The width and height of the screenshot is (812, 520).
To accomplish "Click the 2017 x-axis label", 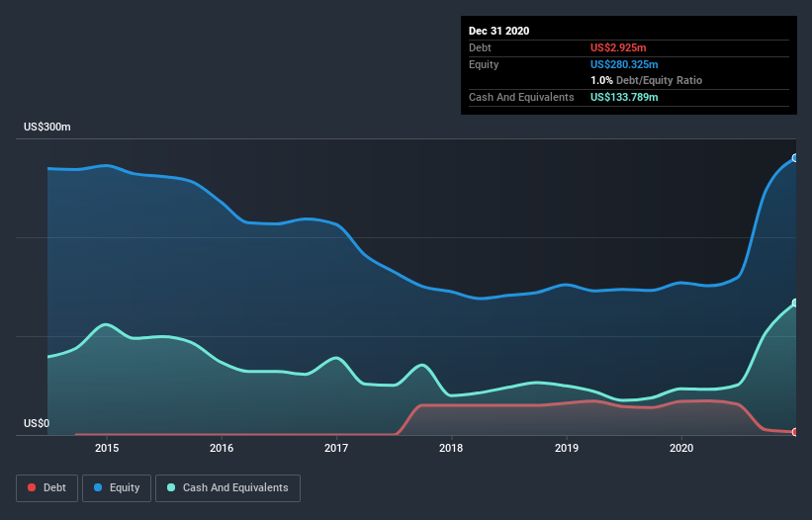I will 336,448.
